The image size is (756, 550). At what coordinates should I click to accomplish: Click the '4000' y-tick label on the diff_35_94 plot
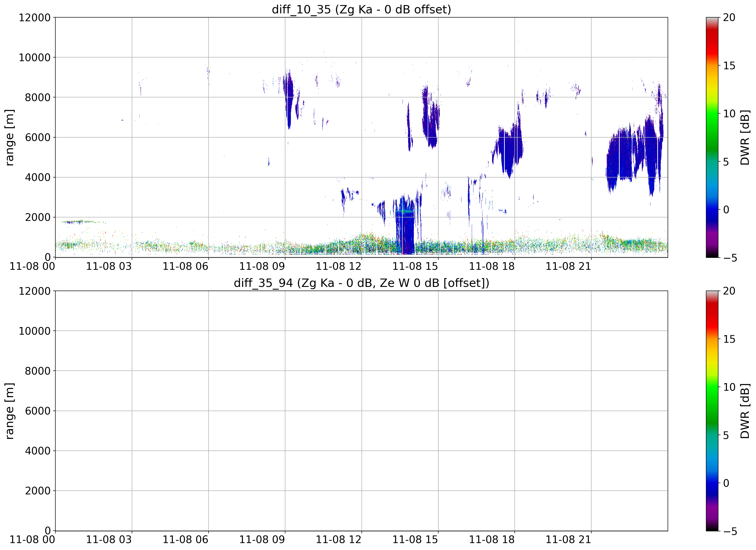38,451
